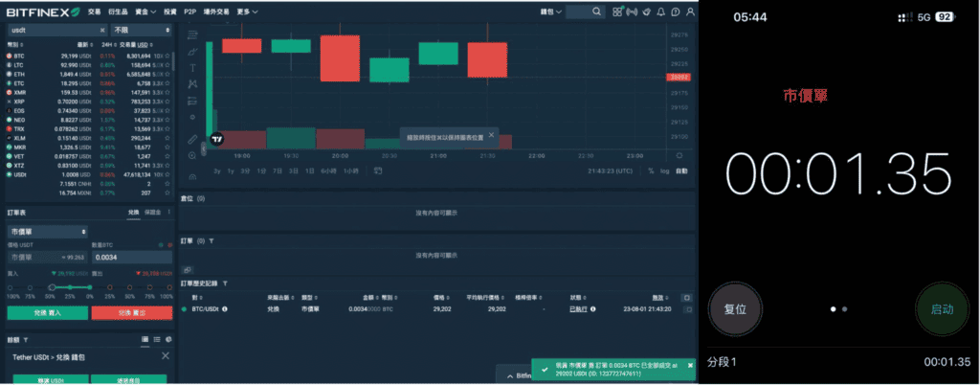The image size is (980, 385).
Task: Click the Bitfinex logo
Action: click(42, 11)
